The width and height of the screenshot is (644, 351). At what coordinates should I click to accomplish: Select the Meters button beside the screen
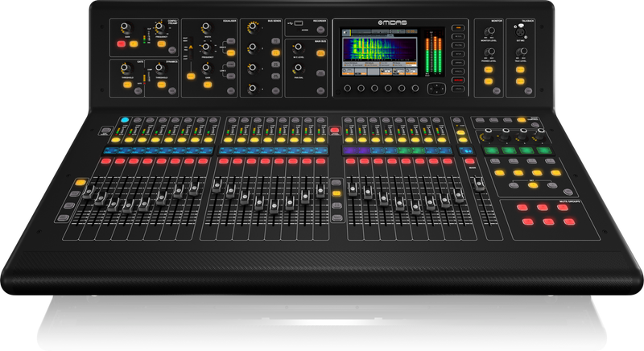[x=458, y=36]
